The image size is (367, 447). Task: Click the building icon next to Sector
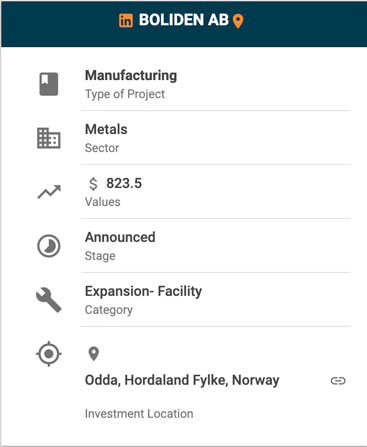(x=49, y=138)
